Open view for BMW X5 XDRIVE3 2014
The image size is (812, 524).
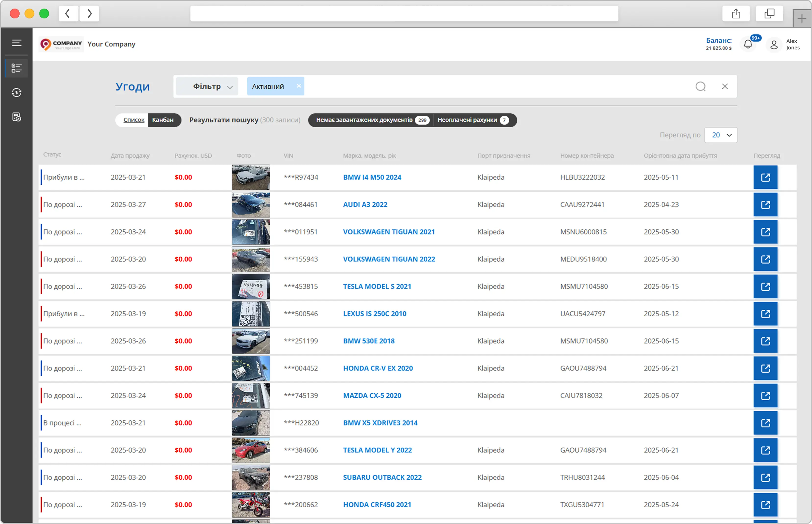(x=765, y=423)
